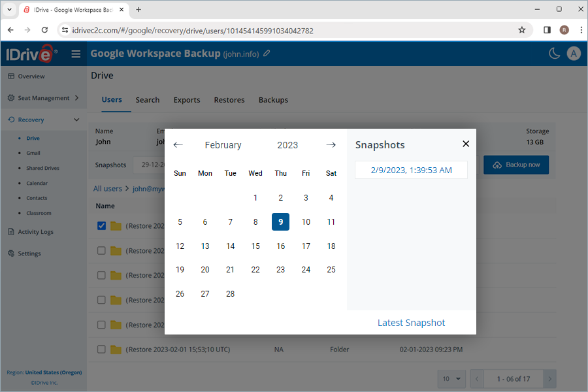Open the account avatar icon
The image size is (588, 392).
point(574,54)
